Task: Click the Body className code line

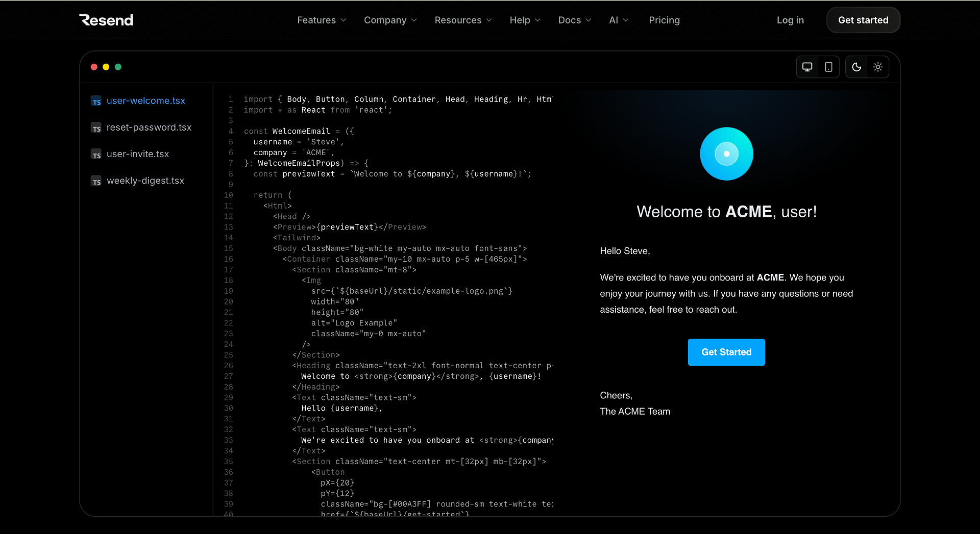Action: 400,249
